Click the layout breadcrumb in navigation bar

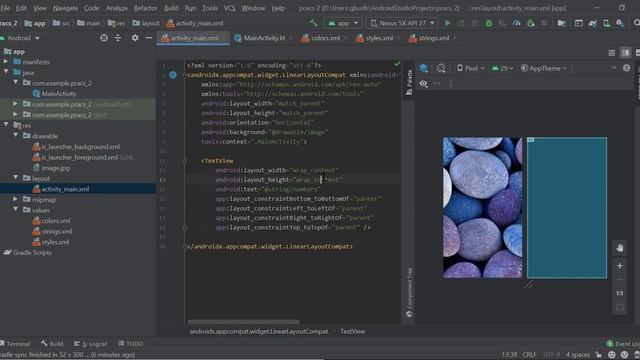point(146,23)
